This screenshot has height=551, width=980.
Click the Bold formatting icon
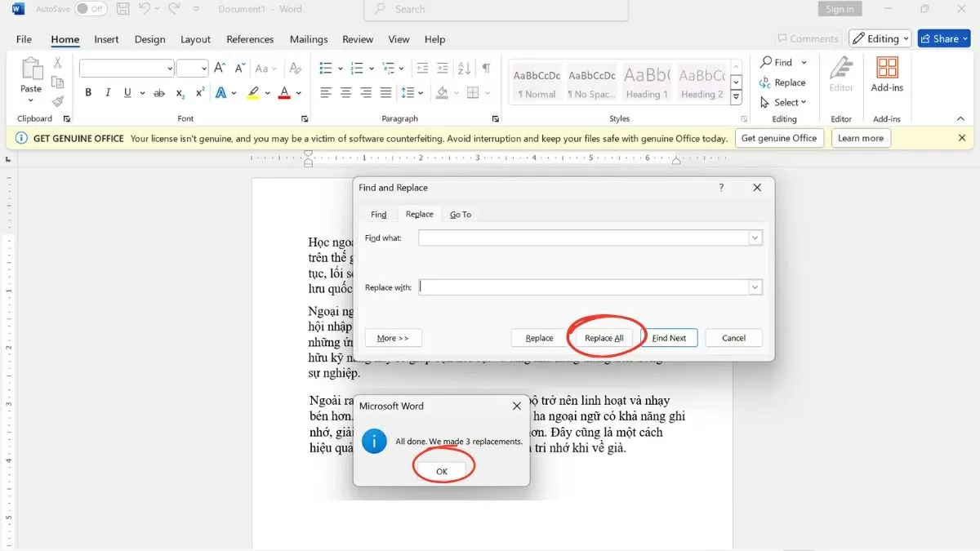(x=88, y=93)
